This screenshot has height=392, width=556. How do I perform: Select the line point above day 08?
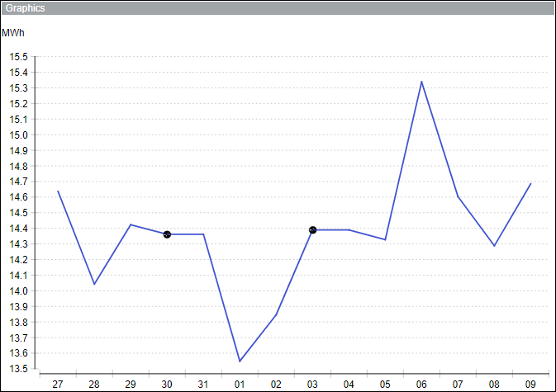tap(494, 245)
